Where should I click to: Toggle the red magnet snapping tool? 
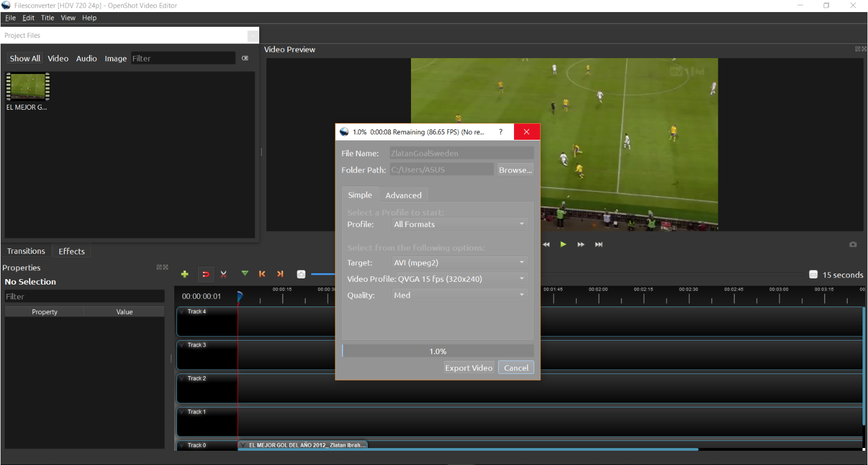coord(205,274)
